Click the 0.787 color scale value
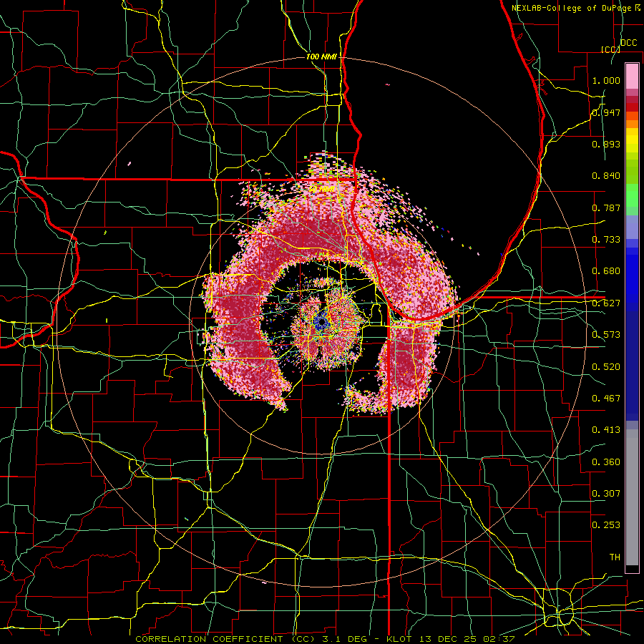 pos(606,208)
